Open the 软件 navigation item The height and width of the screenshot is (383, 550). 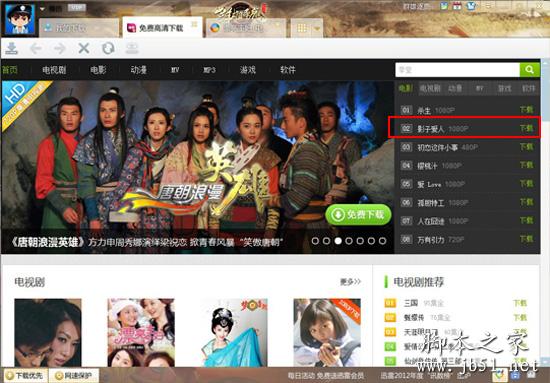pyautogui.click(x=288, y=69)
